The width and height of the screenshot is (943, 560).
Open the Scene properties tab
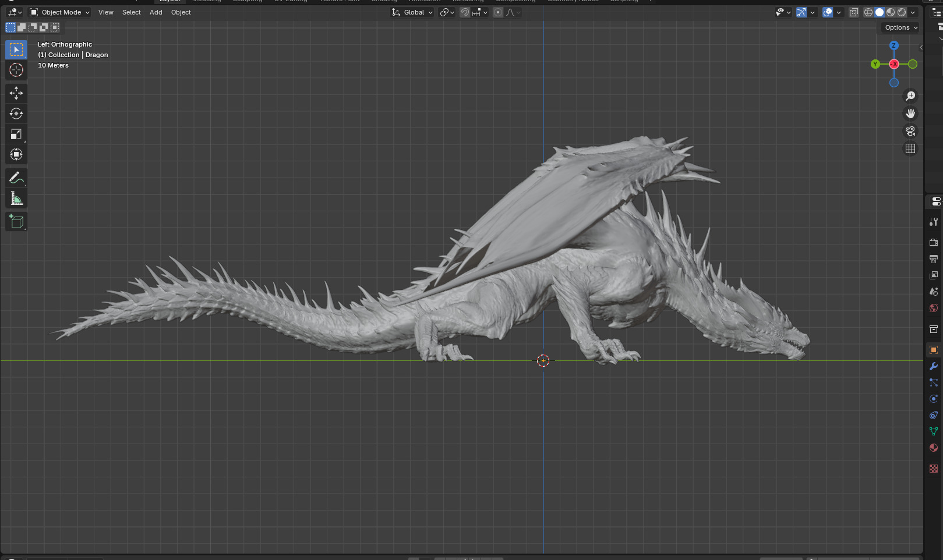pyautogui.click(x=934, y=291)
